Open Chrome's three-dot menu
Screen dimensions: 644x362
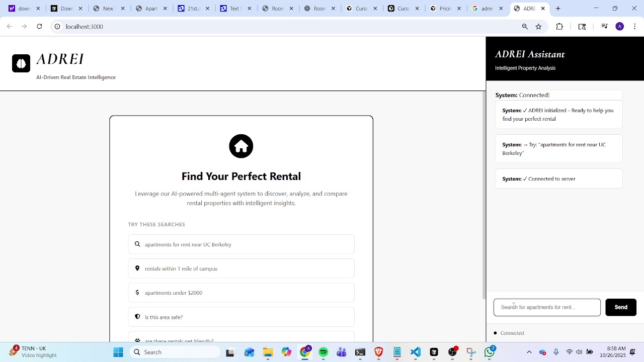tap(635, 27)
